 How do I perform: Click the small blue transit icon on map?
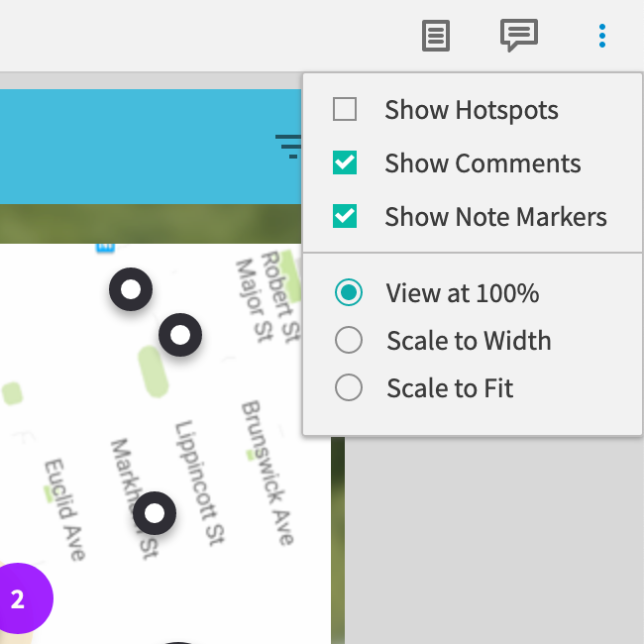(105, 246)
